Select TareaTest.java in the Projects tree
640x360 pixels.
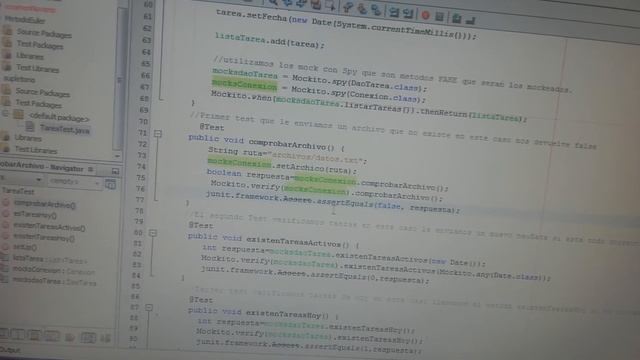click(x=64, y=129)
